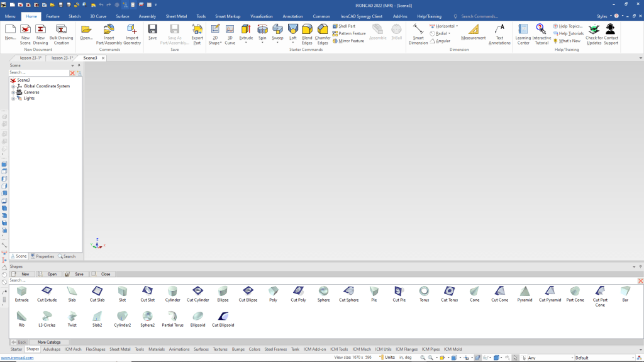644x362 pixels.
Task: Open the Extrude dropdown arrow
Action: pos(246,43)
